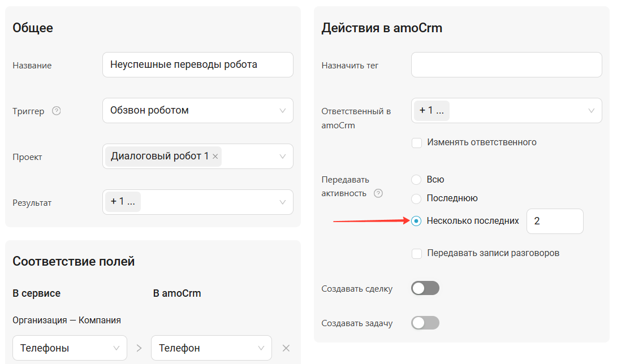Image resolution: width=617 pixels, height=364 pixels.
Task: Open the Телефон amoCrm field dropdown
Action: tap(211, 348)
